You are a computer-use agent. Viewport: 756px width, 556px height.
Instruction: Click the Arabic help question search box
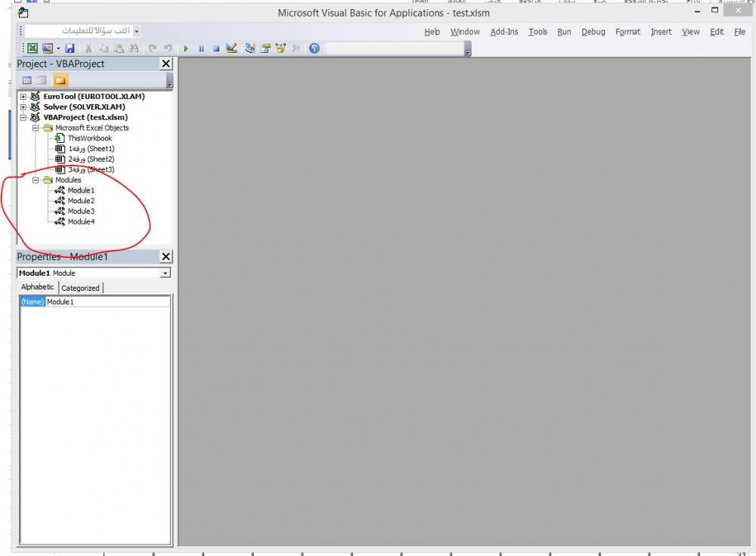[79, 31]
